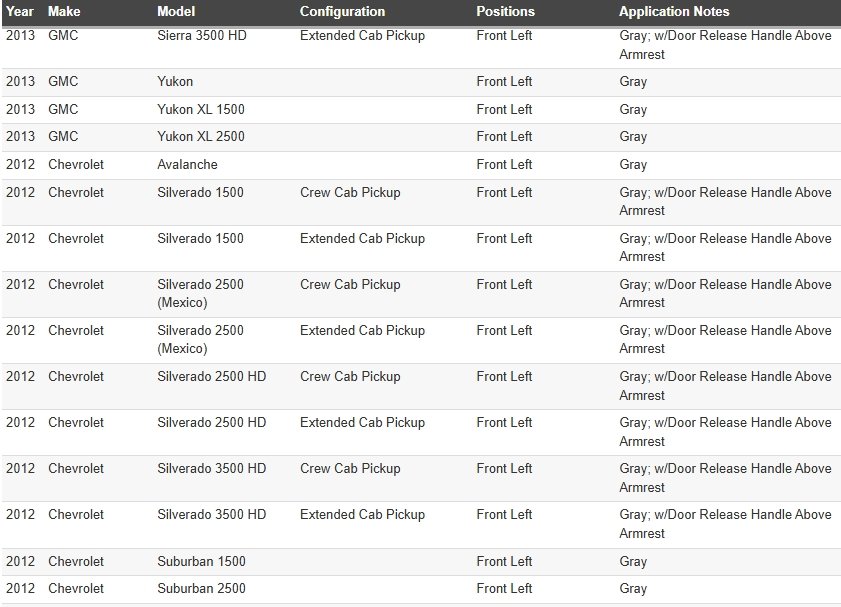Click Extended Cab Pickup in Sierra 3500 HD row
Screen dimensions: 841x607
(x=362, y=36)
